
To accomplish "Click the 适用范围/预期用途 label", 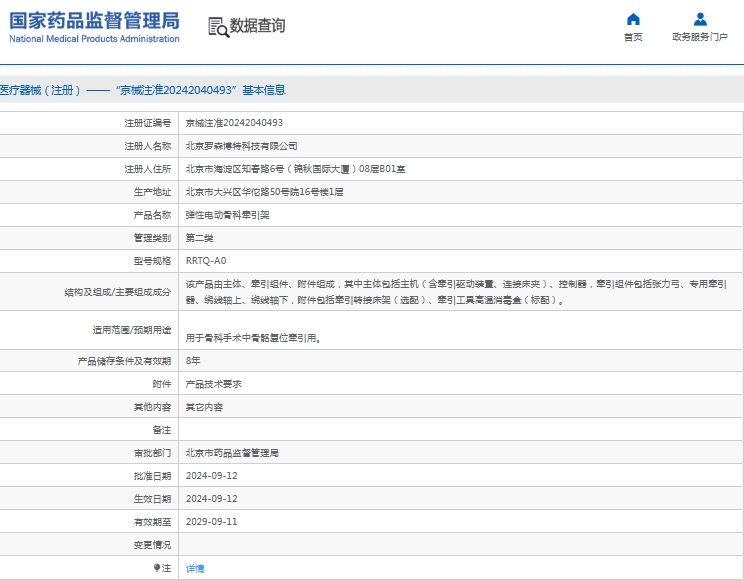I will pyautogui.click(x=131, y=330).
